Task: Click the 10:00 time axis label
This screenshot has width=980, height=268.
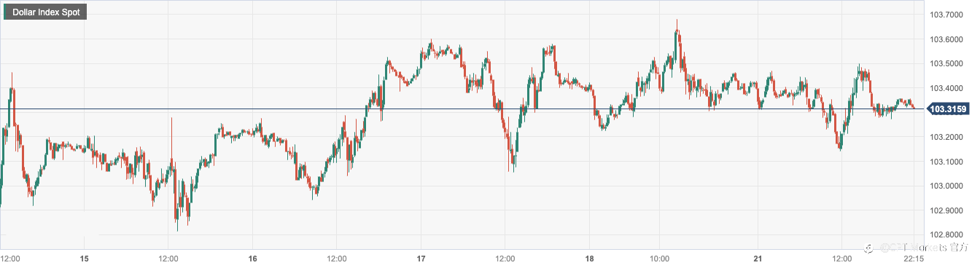Action: pos(660,259)
